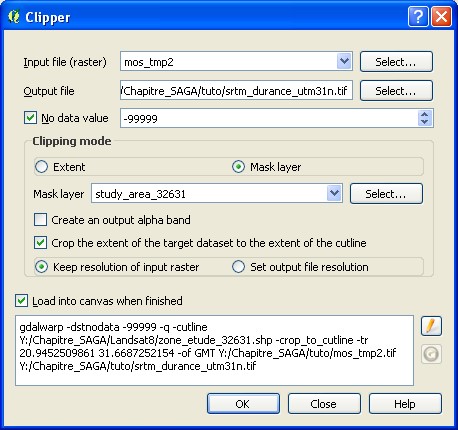Close the Clipper dialog via red X
Image resolution: width=458 pixels, height=430 pixels.
pyautogui.click(x=442, y=16)
